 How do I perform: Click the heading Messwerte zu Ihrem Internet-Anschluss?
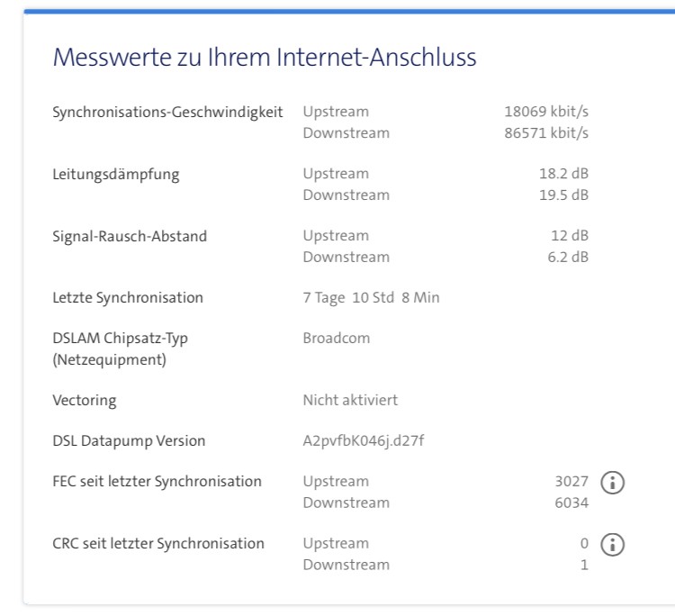tap(265, 59)
